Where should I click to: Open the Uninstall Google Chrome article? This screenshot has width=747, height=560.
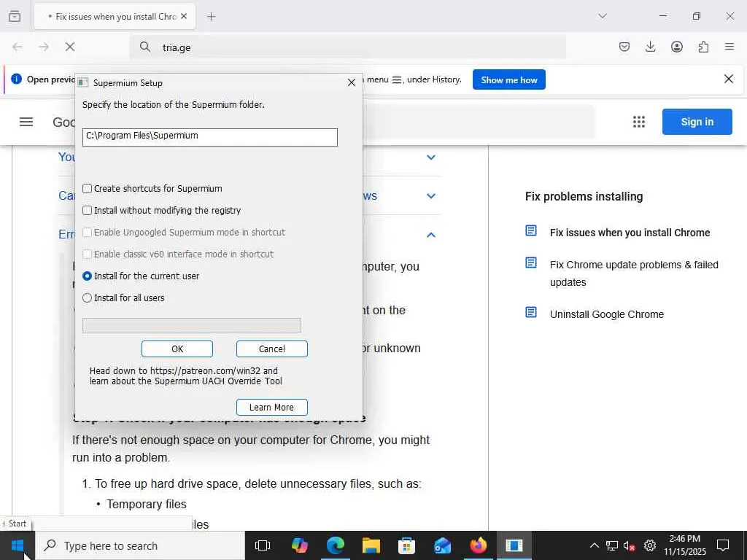coord(606,314)
